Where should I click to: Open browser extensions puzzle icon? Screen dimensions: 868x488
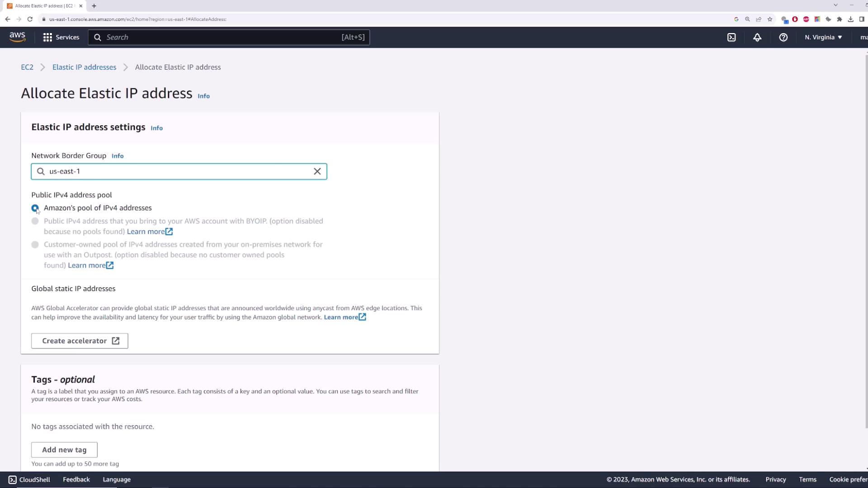click(x=840, y=19)
